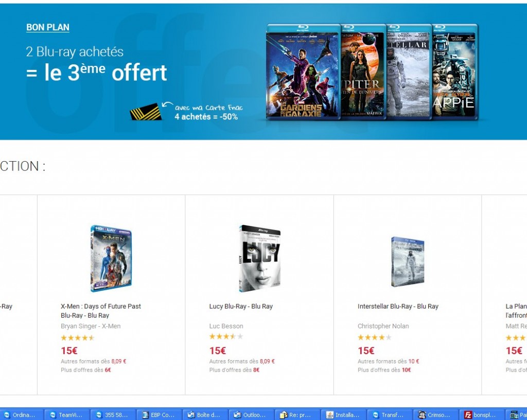Open the Lucy Blu-Ray title link
The height and width of the screenshot is (420, 527).
[241, 306]
